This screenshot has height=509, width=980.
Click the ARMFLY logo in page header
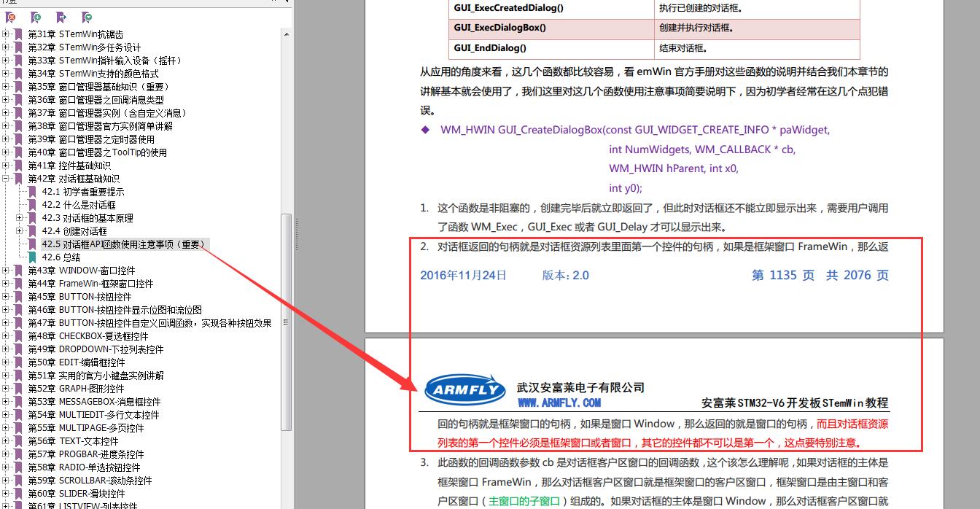coord(465,390)
